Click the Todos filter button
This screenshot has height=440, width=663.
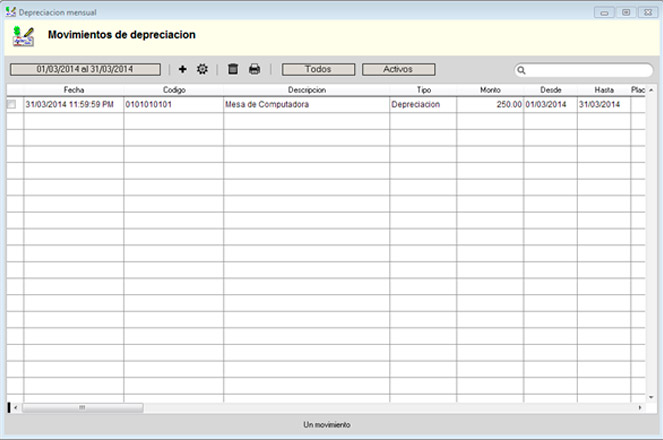pyautogui.click(x=318, y=70)
